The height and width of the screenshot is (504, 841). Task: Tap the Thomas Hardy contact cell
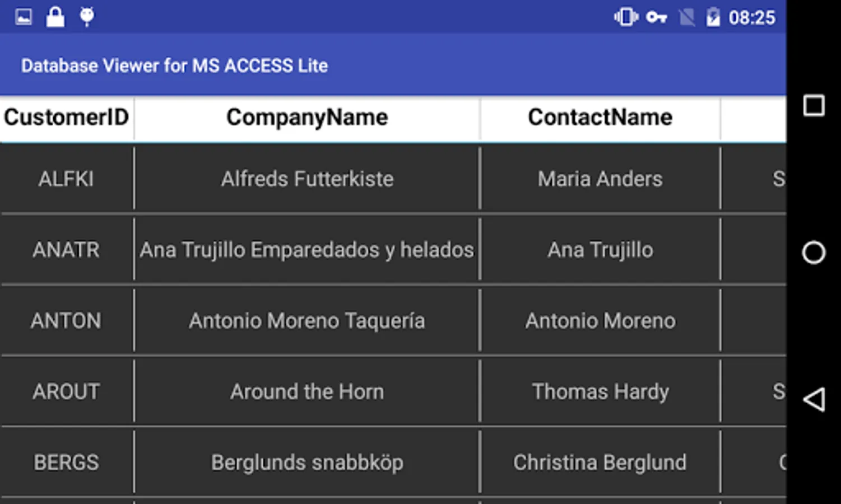600,391
